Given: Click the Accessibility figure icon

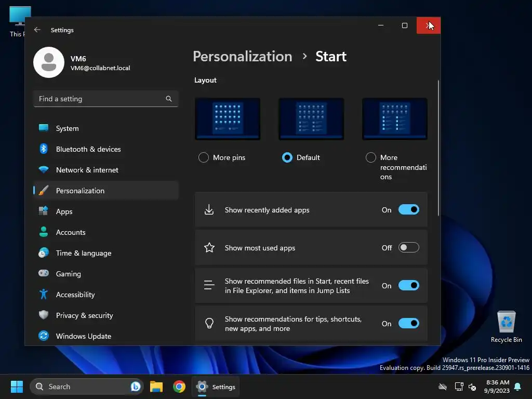Looking at the screenshot, I should 44,294.
